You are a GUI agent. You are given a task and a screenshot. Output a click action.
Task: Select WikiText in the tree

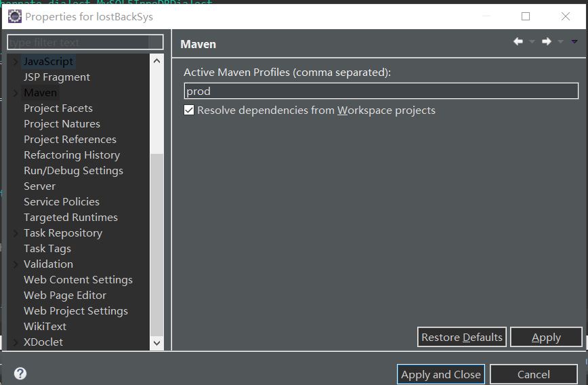[45, 327]
